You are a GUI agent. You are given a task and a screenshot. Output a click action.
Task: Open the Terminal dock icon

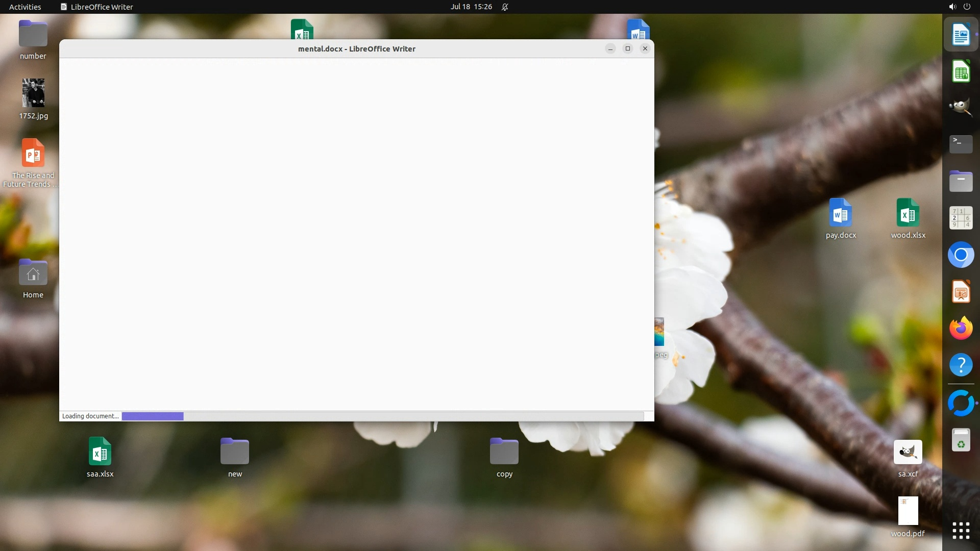[x=961, y=144]
